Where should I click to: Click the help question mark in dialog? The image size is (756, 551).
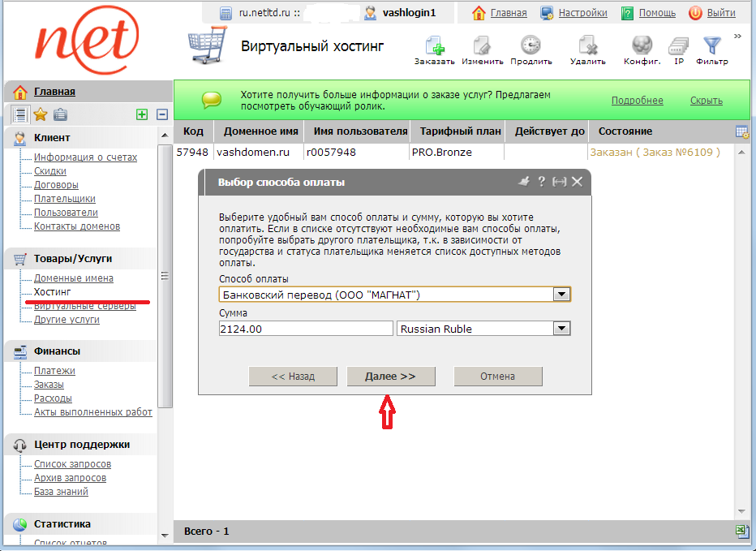point(541,182)
